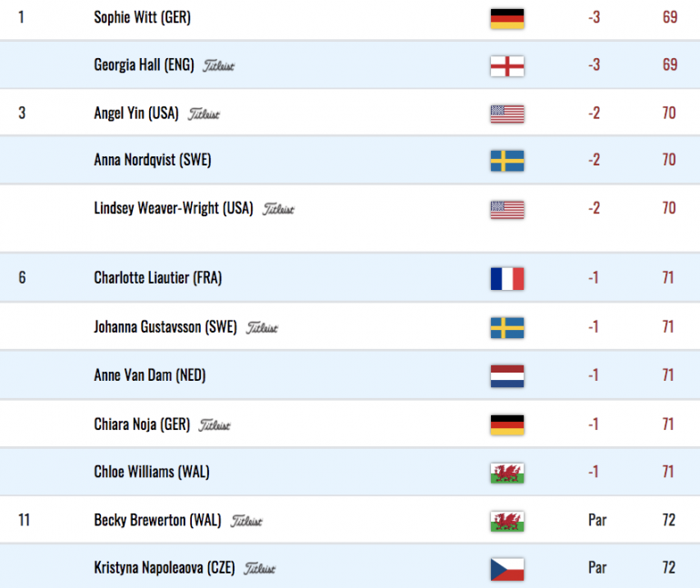The image size is (700, 588).
Task: Click the Welsh flag beside Chloe Williams
Action: (506, 473)
